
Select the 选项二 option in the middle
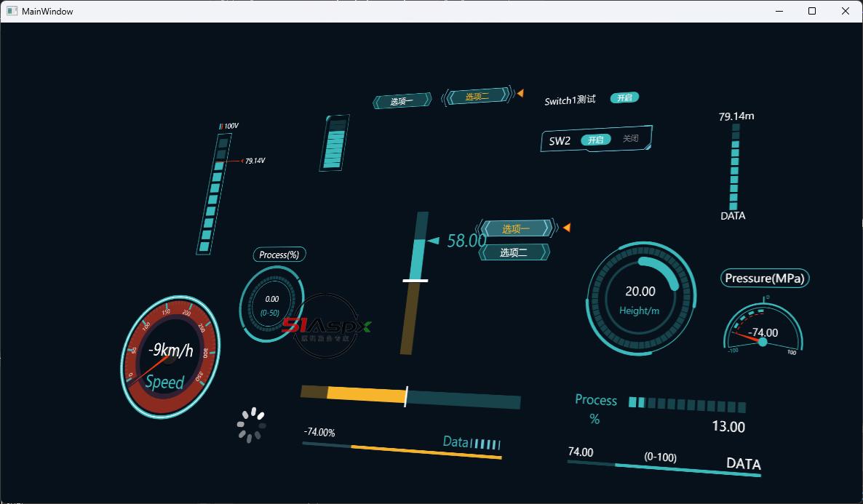[x=514, y=252]
